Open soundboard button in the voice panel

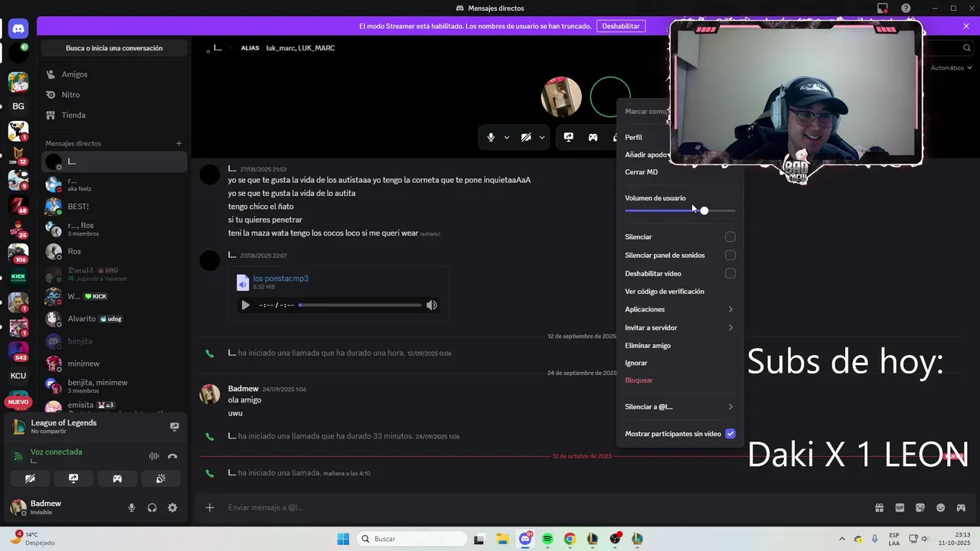pyautogui.click(x=161, y=479)
